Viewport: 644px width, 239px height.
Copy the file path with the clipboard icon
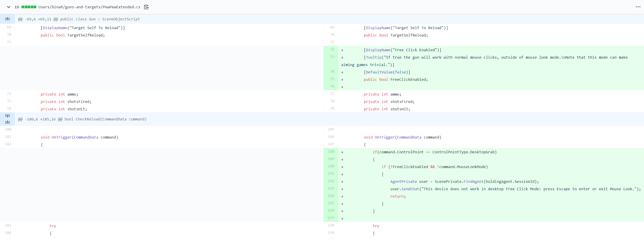tap(146, 7)
